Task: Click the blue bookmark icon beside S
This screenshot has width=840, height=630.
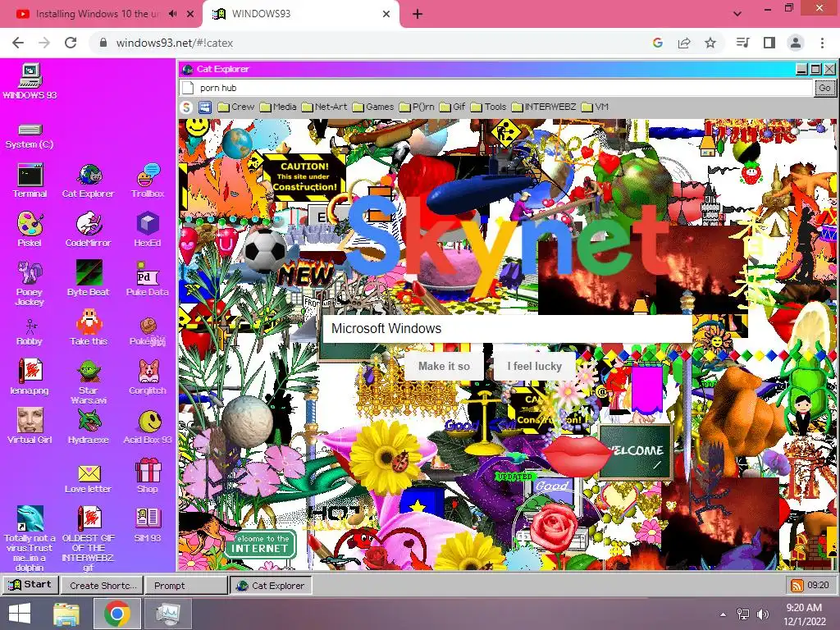Action: tap(205, 107)
